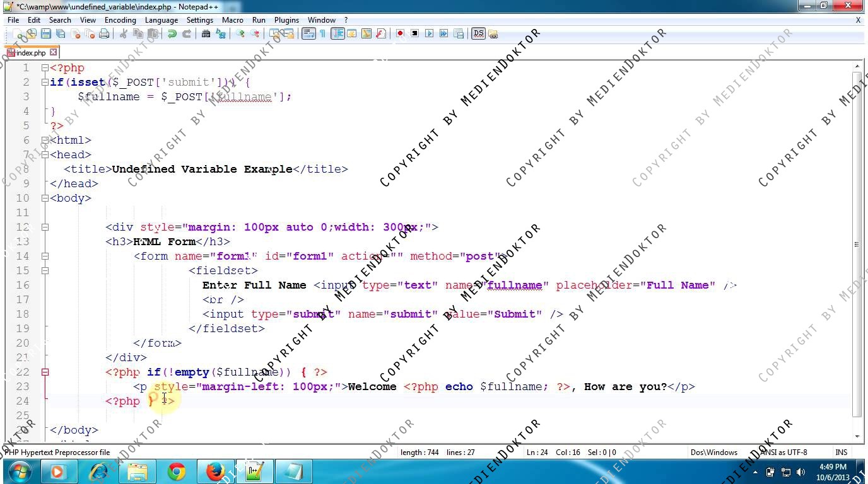Launch Google Chrome from the taskbar
Image resolution: width=868 pixels, height=484 pixels.
(177, 471)
